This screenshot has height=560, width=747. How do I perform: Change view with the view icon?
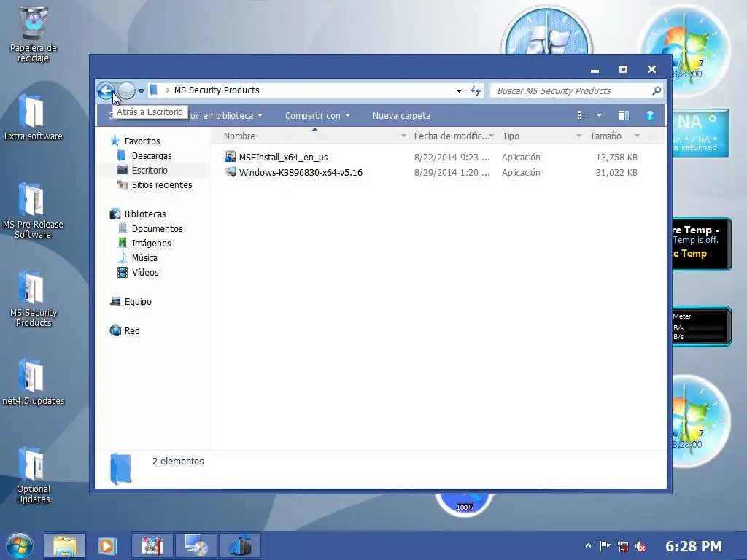point(583,115)
